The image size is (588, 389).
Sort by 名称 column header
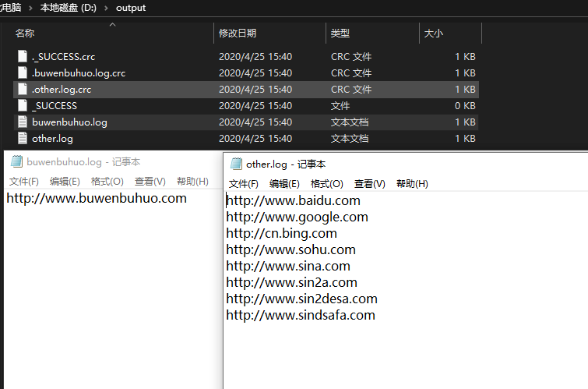click(x=25, y=34)
